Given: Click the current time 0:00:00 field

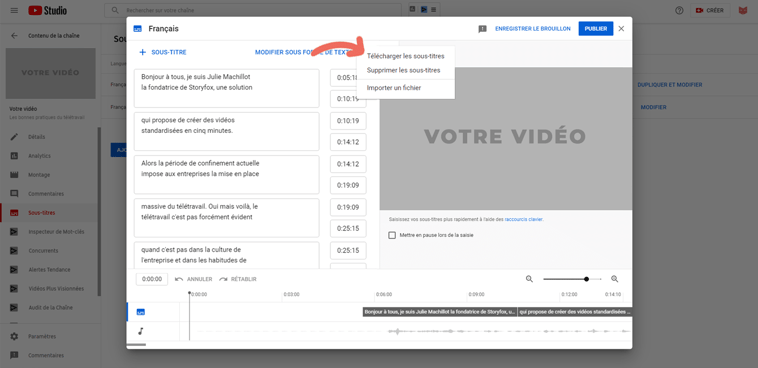Looking at the screenshot, I should (x=152, y=279).
